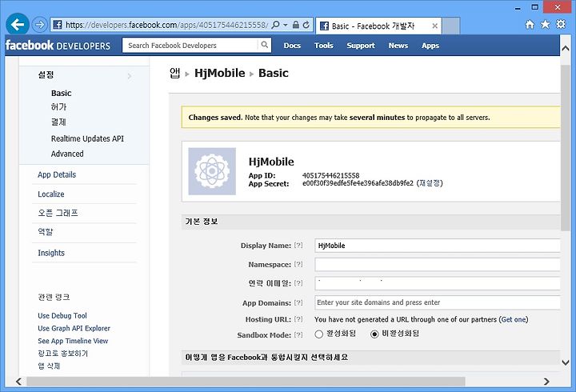Click the vertical scrollbar down arrow

(566, 362)
